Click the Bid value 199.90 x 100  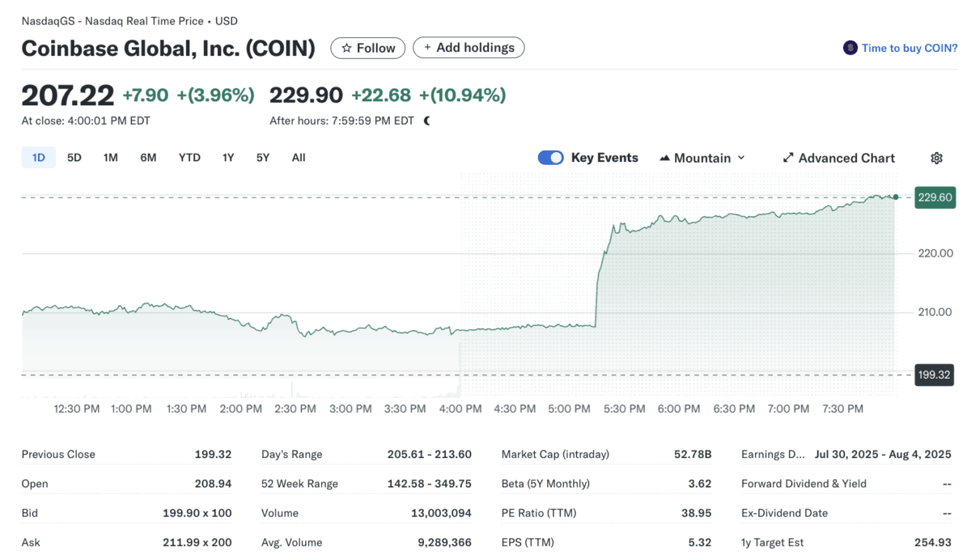click(x=197, y=513)
